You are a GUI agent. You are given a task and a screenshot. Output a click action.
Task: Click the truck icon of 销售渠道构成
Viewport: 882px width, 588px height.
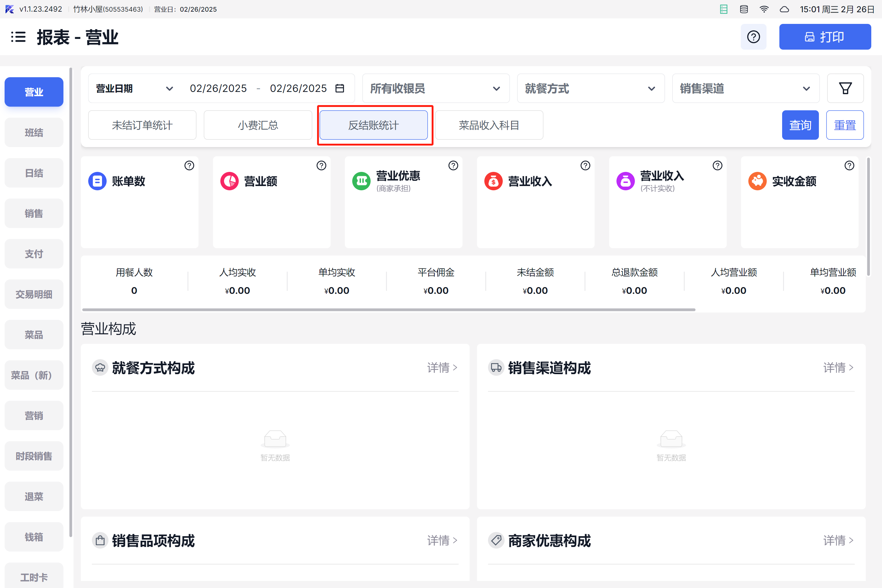[496, 367]
